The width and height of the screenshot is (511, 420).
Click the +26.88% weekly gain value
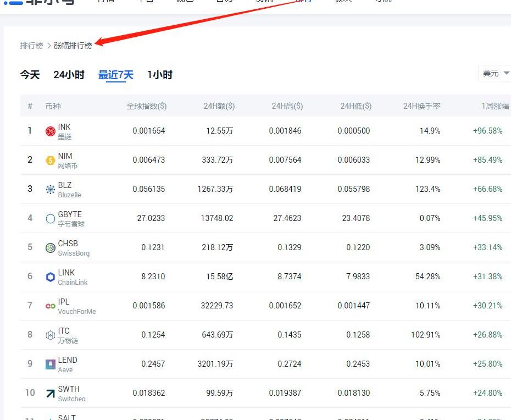(487, 335)
